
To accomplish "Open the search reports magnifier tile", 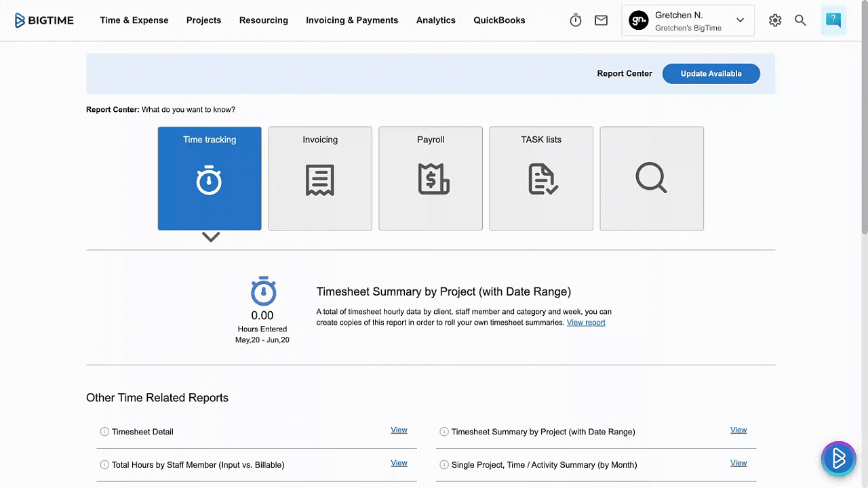I will (652, 178).
